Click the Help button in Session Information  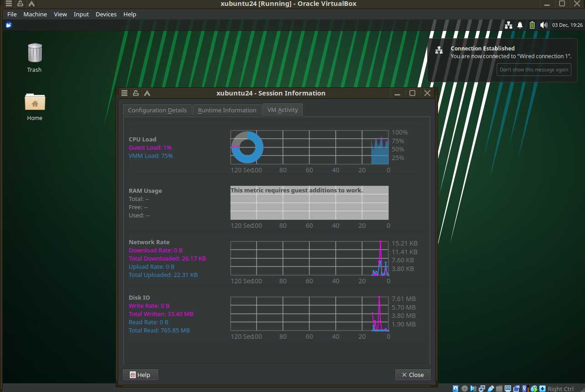(140, 375)
